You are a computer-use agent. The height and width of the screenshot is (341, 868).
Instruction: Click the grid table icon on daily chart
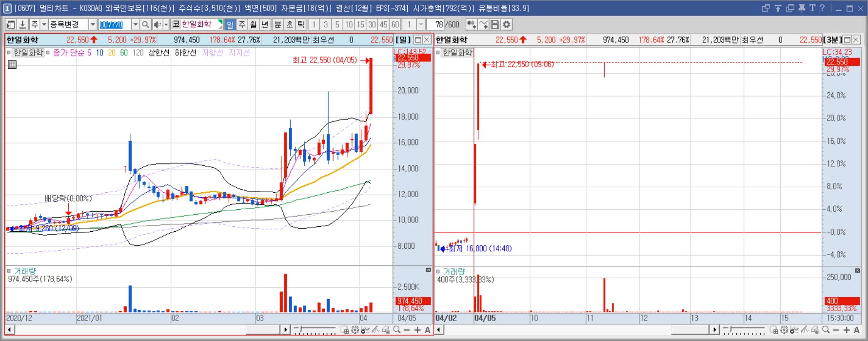click(x=12, y=64)
